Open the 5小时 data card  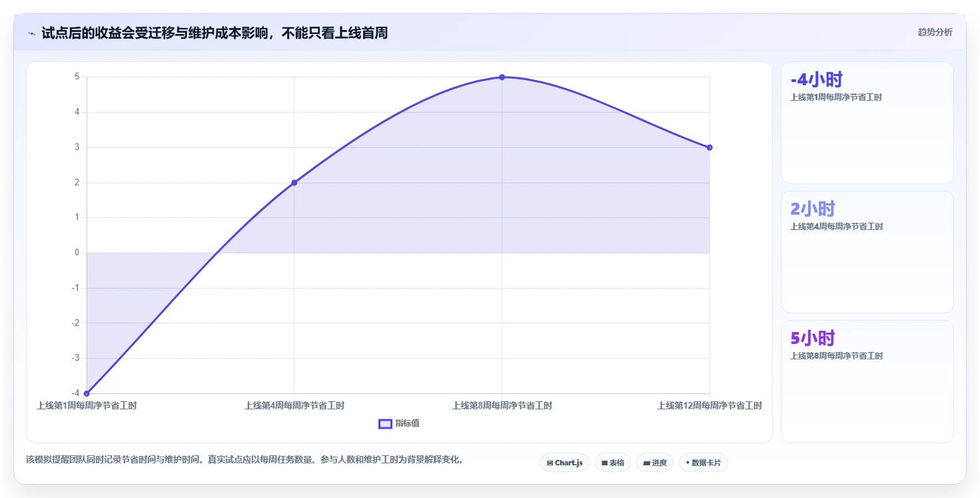point(867,381)
